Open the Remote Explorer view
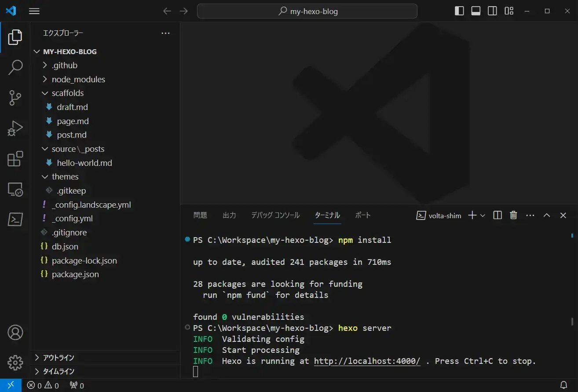Image resolution: width=578 pixels, height=392 pixels. [x=15, y=189]
